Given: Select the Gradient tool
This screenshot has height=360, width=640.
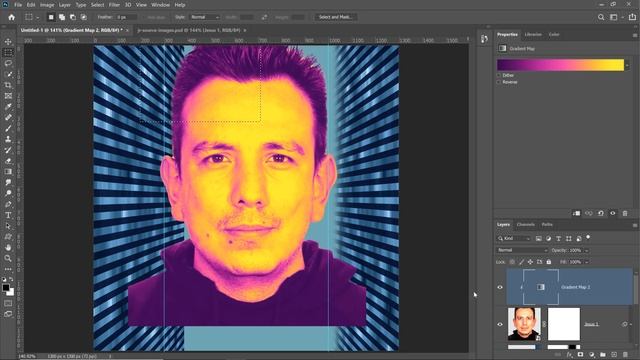Looking at the screenshot, I should click(8, 171).
